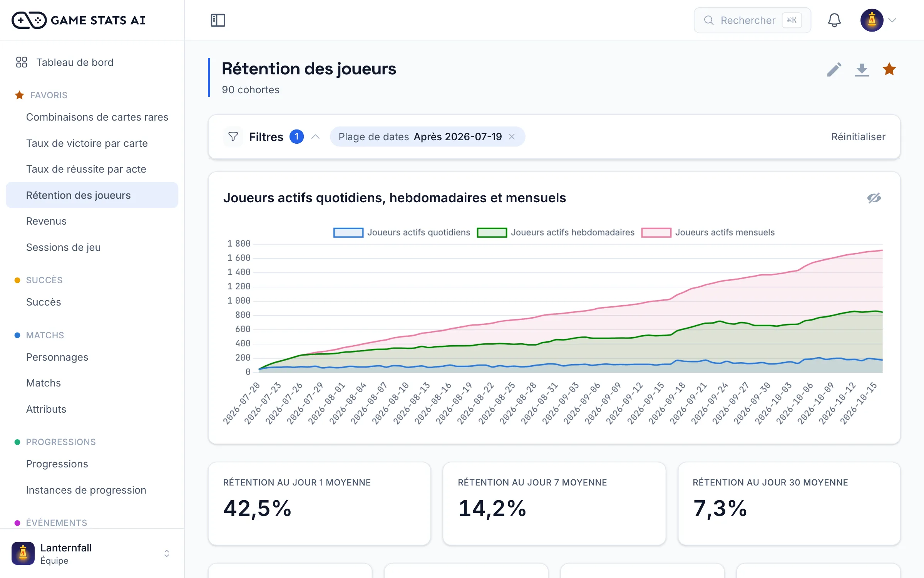Select Rétention des joueurs in sidebar
Screen dimensions: 924x578
point(92,195)
